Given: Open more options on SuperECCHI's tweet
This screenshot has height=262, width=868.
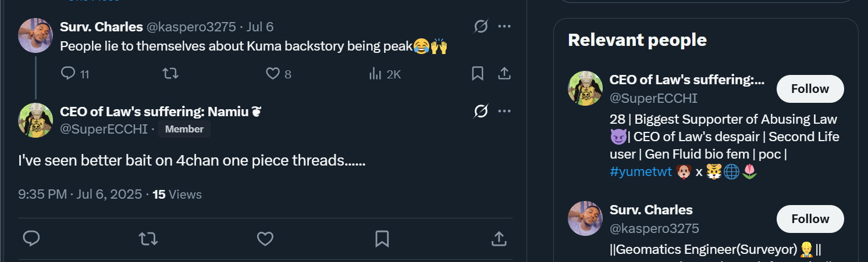Looking at the screenshot, I should (504, 111).
